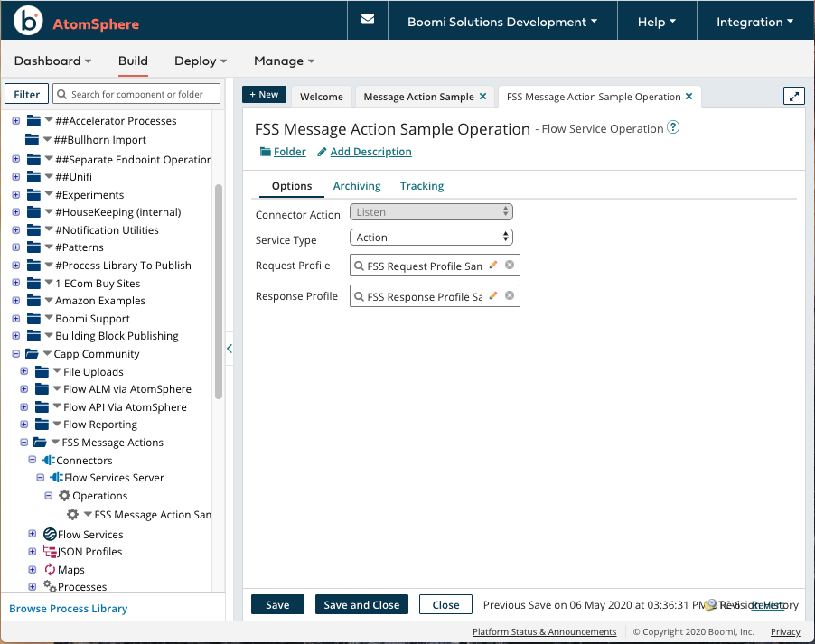
Task: Click the Flow Services Server connector icon
Action: pyautogui.click(x=56, y=477)
